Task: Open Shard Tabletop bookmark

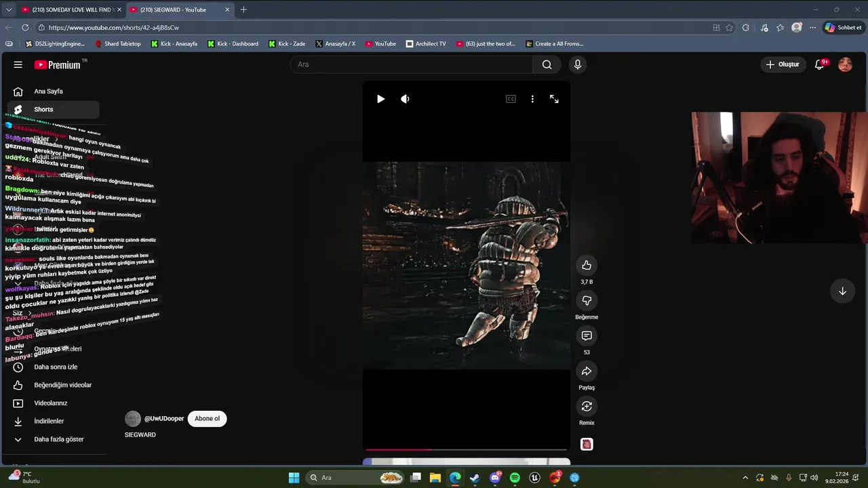Action: [118, 44]
